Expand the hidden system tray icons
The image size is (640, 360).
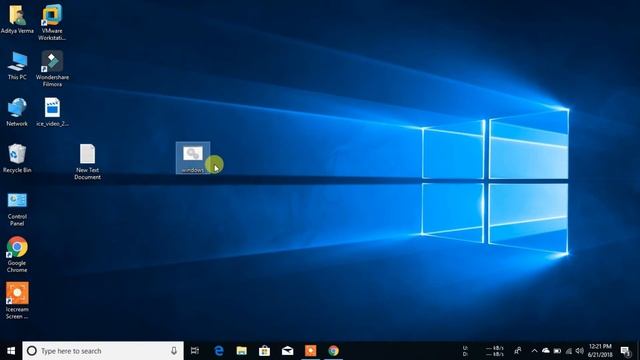coord(534,351)
